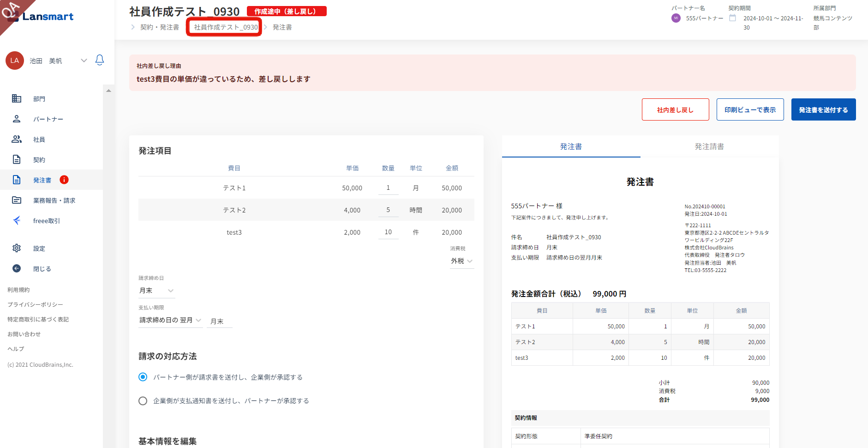This screenshot has height=448, width=868.
Task: Click the 印刷ビューで表示 button
Action: point(750,109)
